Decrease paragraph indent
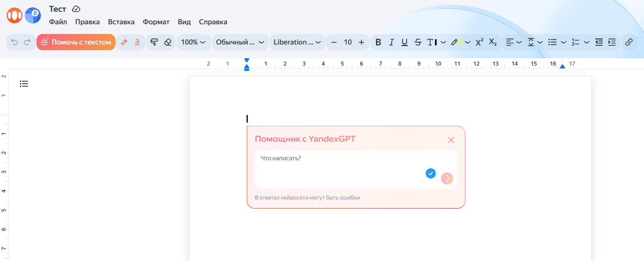 click(x=599, y=42)
